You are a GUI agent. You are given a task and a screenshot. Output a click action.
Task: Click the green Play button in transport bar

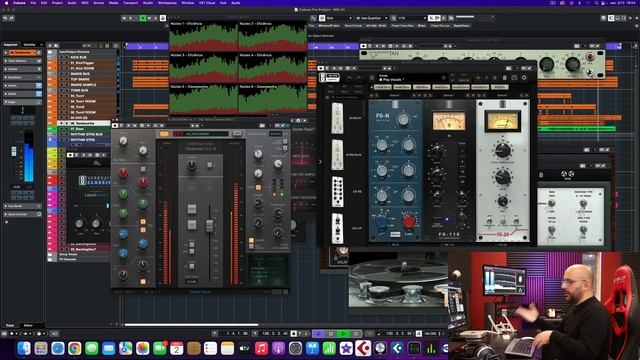343,333
